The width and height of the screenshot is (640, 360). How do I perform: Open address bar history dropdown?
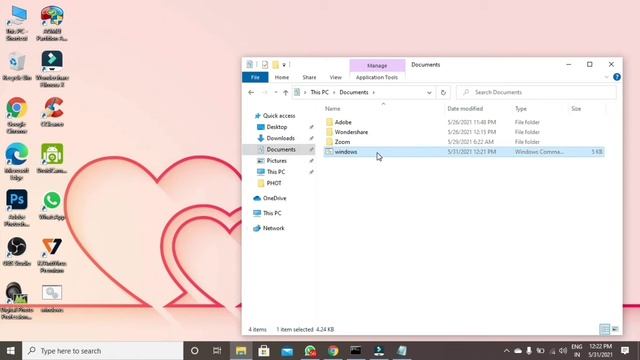(x=429, y=93)
